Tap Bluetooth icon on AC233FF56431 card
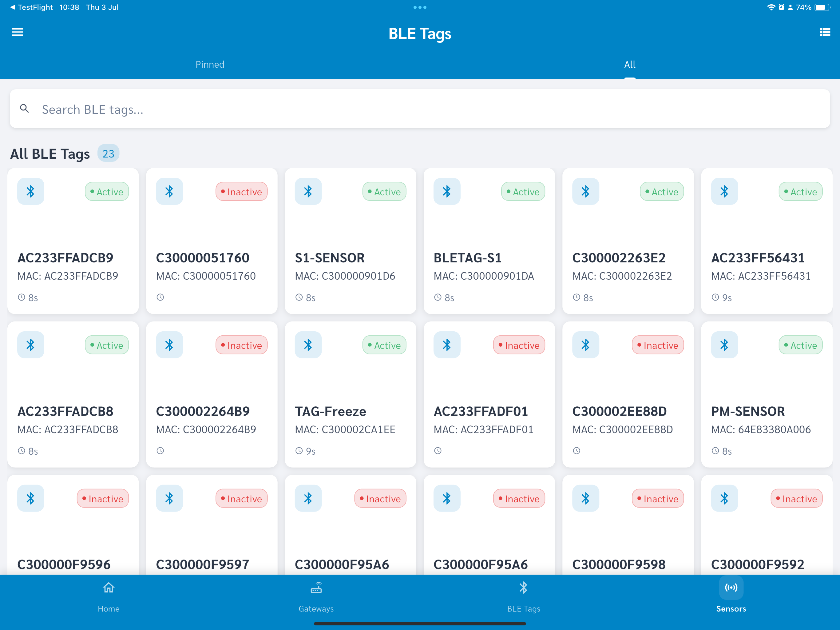This screenshot has width=840, height=630. click(725, 192)
